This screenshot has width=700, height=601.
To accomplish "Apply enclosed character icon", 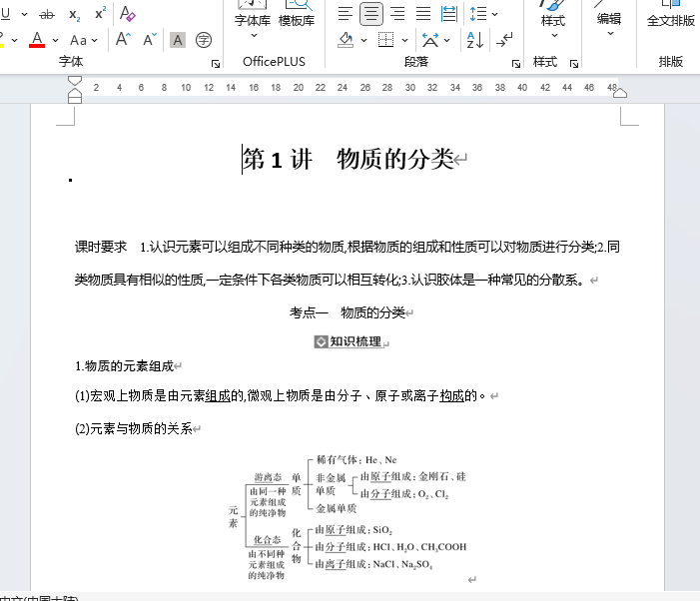I will (x=204, y=40).
